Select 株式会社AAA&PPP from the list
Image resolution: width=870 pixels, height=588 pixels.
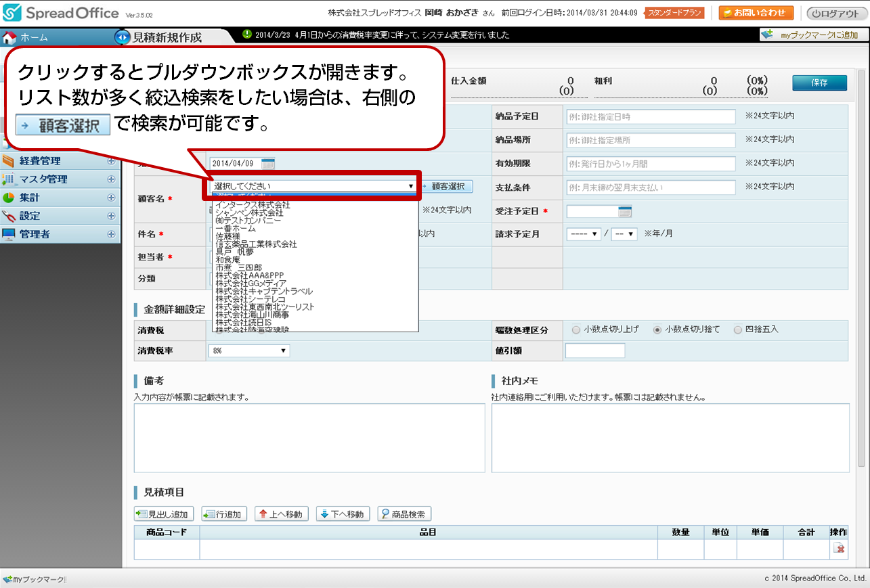point(249,275)
